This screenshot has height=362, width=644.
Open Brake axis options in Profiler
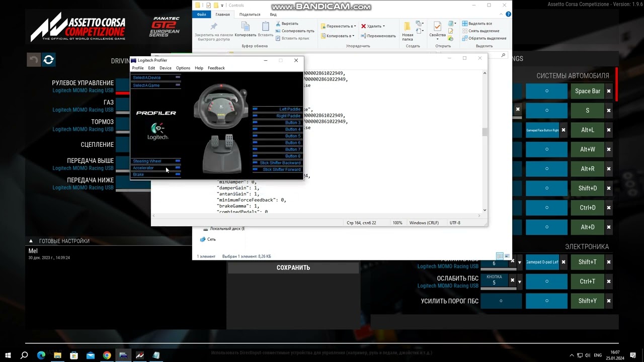tap(156, 174)
